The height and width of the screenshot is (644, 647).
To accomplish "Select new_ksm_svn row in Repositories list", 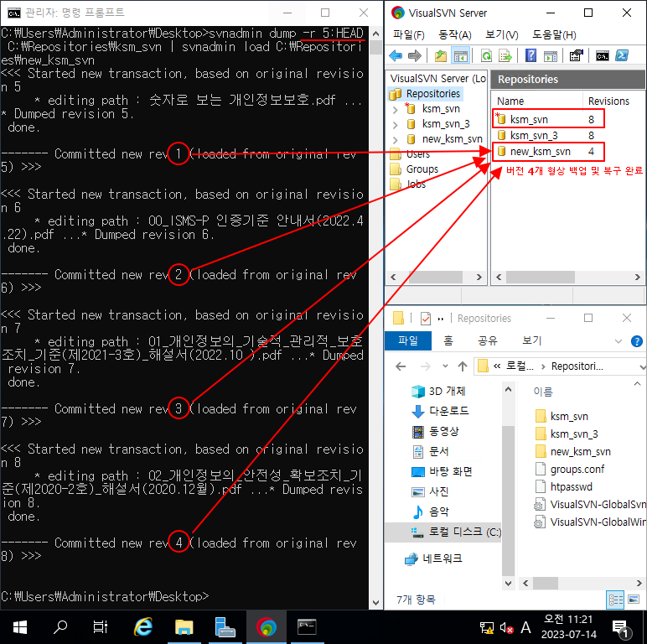I will point(548,152).
